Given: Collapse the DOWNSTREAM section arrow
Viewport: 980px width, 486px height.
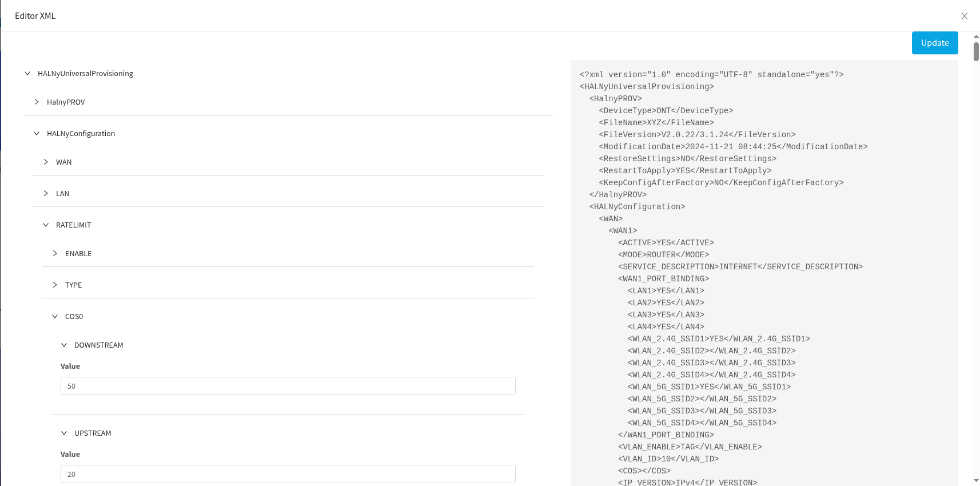Looking at the screenshot, I should point(64,345).
